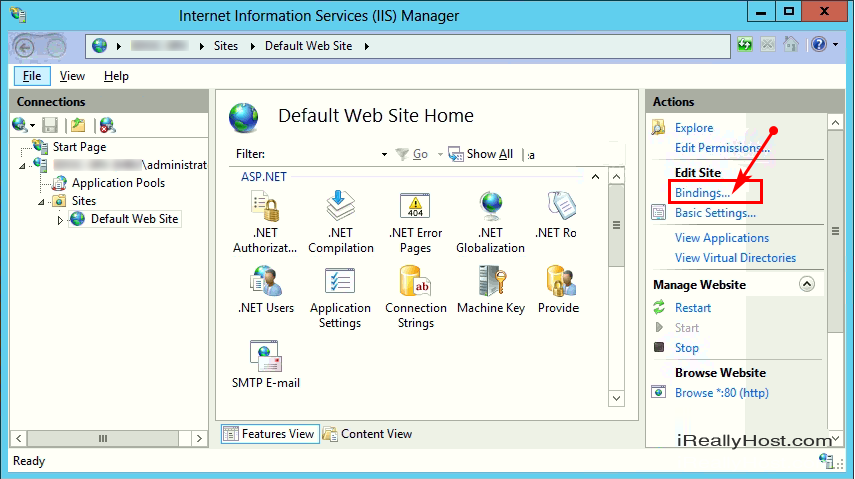Click the Refresh page icon in address bar
This screenshot has width=855, height=479.
(x=745, y=44)
